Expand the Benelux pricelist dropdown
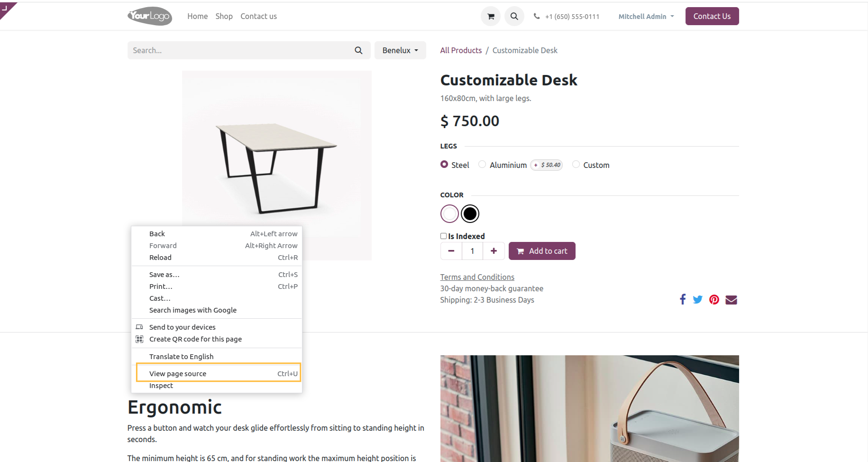The height and width of the screenshot is (462, 868). point(400,50)
